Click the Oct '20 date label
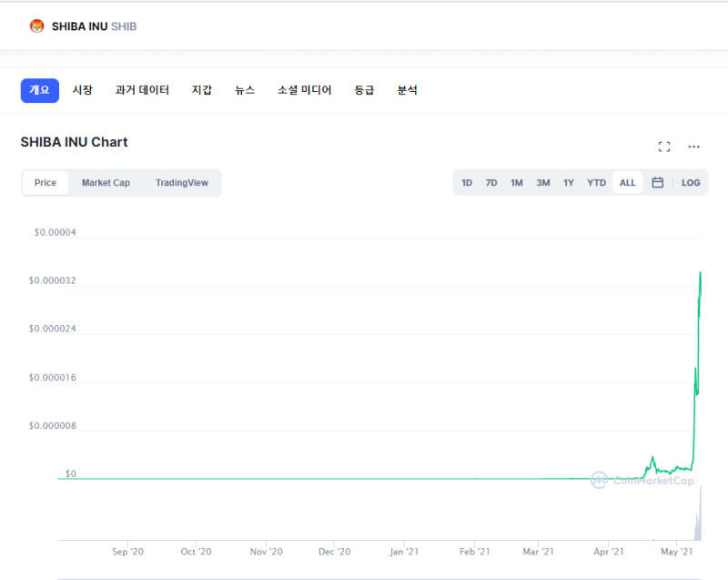 (196, 552)
